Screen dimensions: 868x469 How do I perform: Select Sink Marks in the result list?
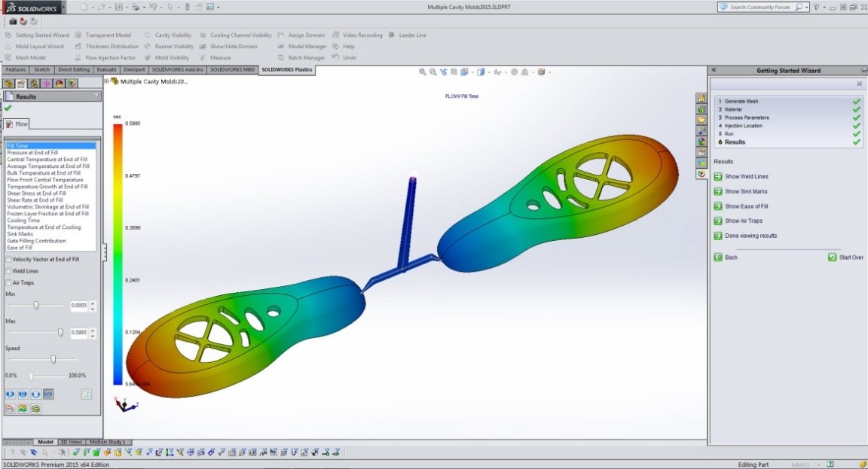20,234
